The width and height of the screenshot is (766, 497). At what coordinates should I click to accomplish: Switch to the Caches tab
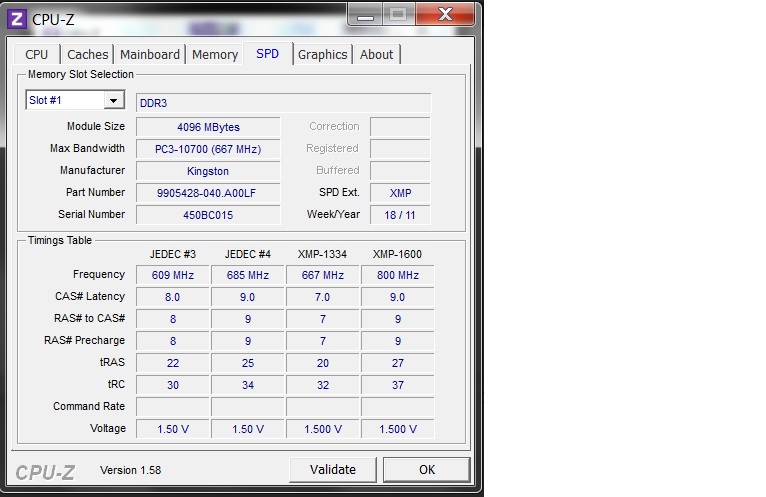click(x=87, y=54)
